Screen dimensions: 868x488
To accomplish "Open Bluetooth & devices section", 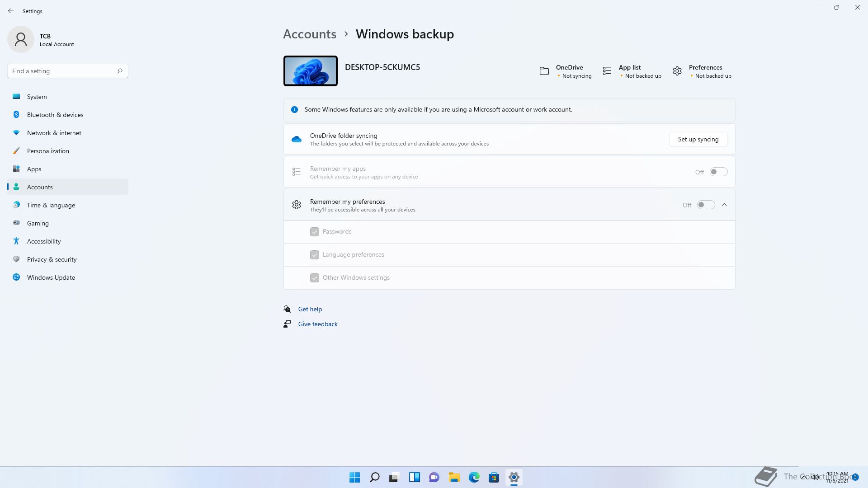I will (68, 115).
